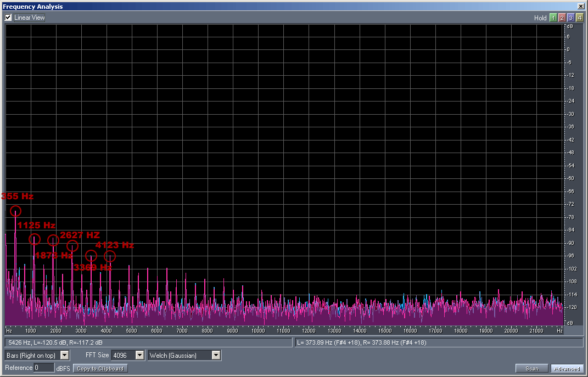Toggle Hold button 3 (blue)

tap(570, 18)
